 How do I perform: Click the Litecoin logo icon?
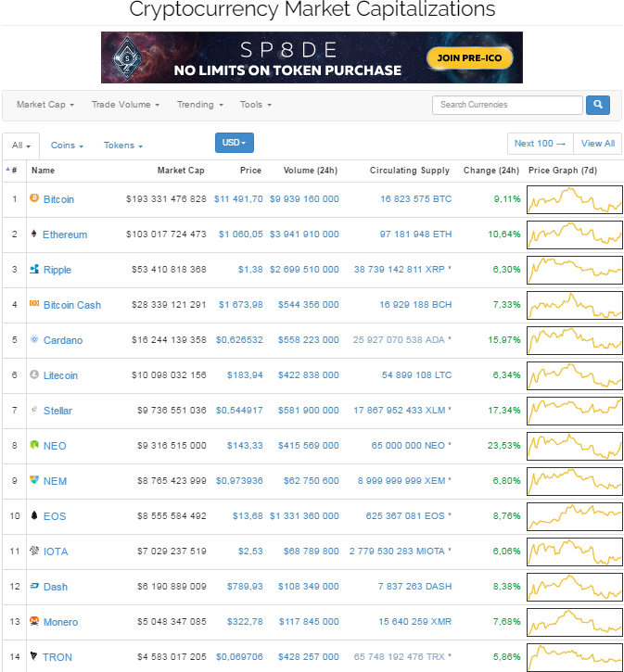(x=34, y=374)
